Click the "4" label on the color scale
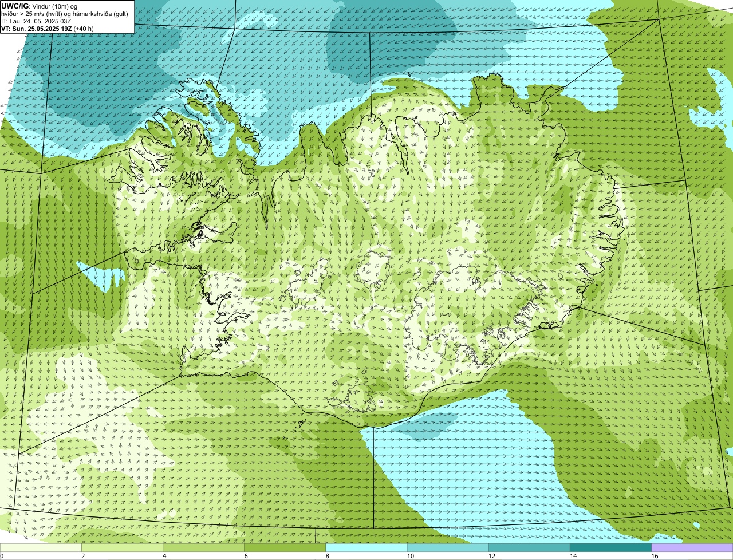 click(164, 556)
